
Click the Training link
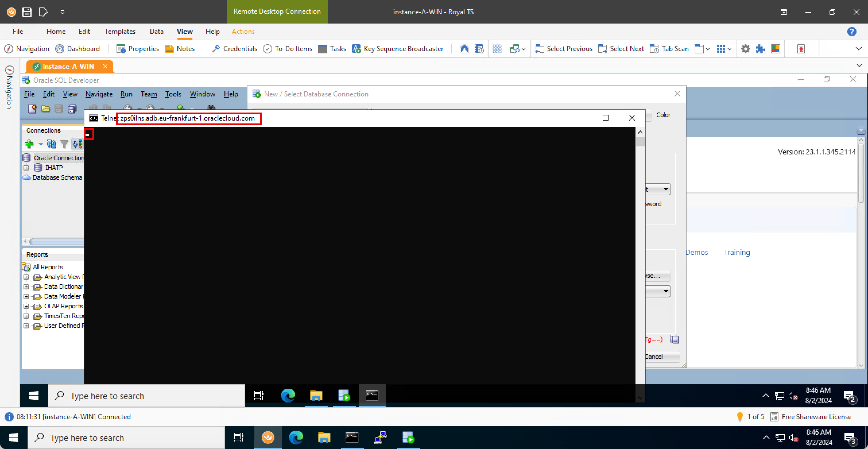737,252
